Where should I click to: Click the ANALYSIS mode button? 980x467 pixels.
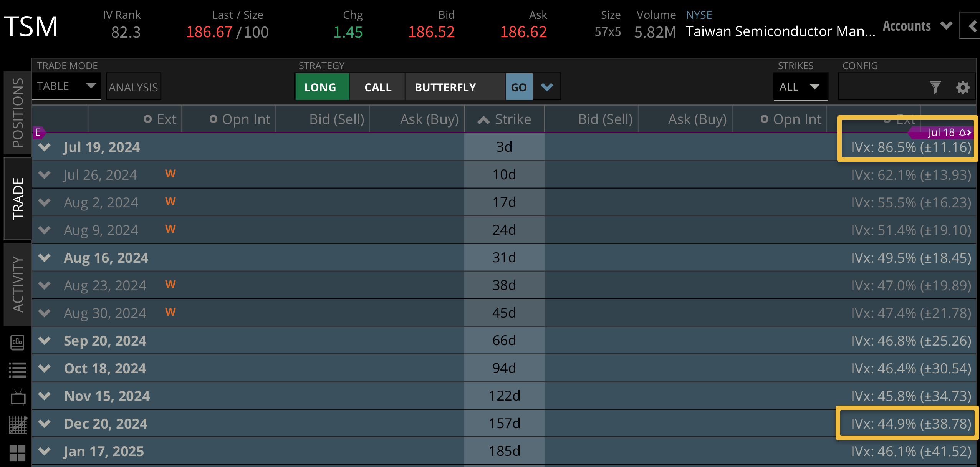point(133,87)
